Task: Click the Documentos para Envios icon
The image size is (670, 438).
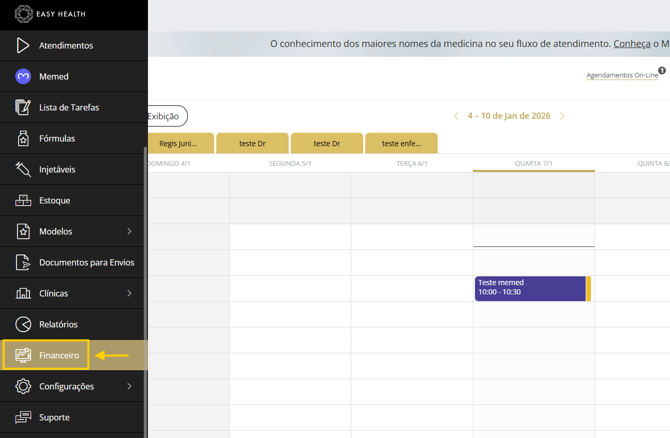Action: [x=23, y=262]
